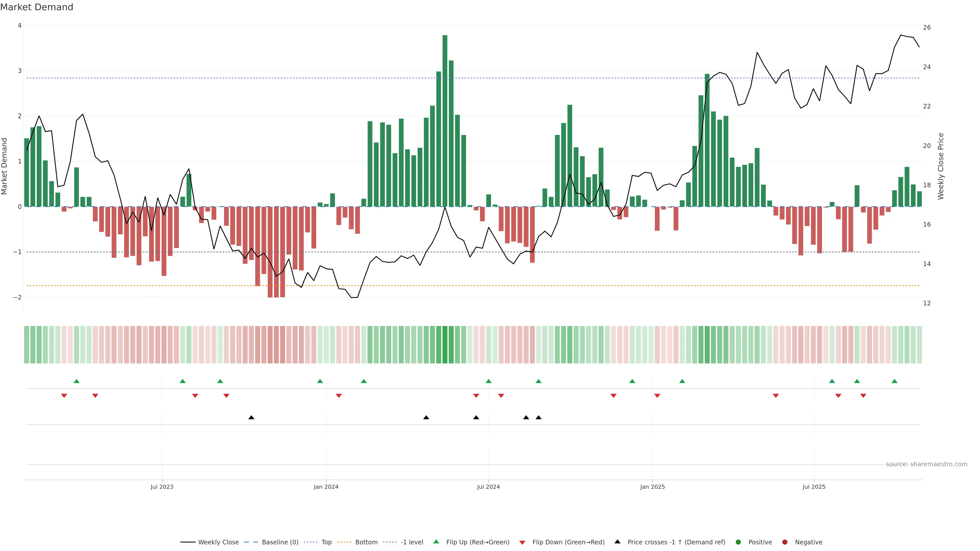
Task: Toggle the Top threshold legend entry
Action: [326, 542]
